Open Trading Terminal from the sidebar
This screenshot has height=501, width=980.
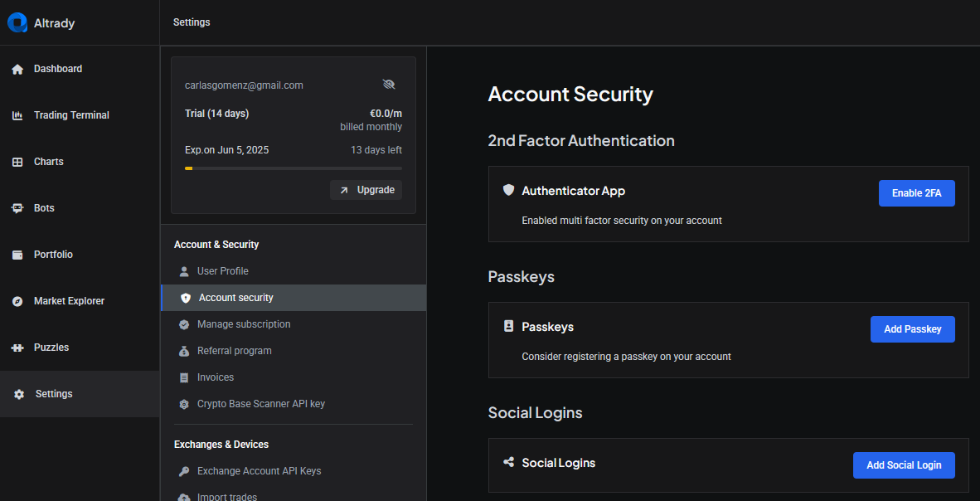80,115
